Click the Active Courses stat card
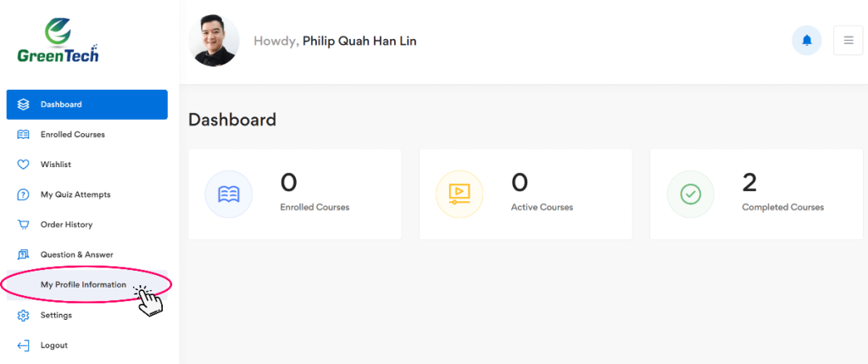Screen dimensions: 868x364 coord(526,194)
